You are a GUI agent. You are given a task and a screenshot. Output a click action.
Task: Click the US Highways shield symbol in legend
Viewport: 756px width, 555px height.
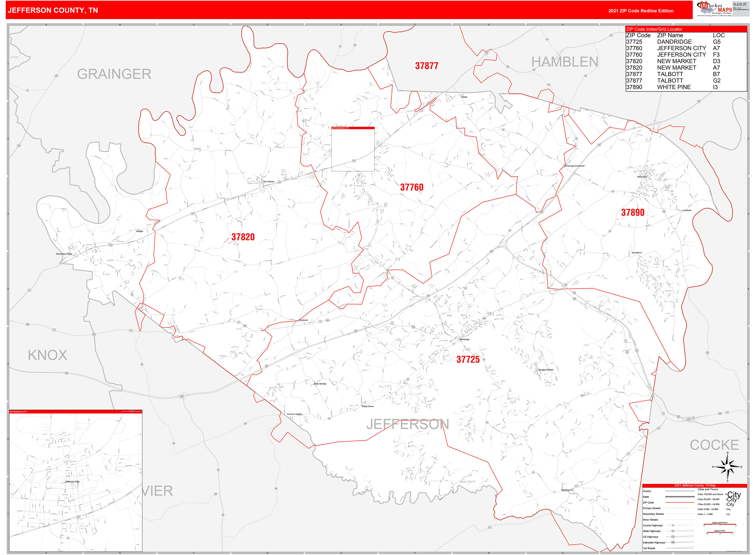(x=673, y=537)
